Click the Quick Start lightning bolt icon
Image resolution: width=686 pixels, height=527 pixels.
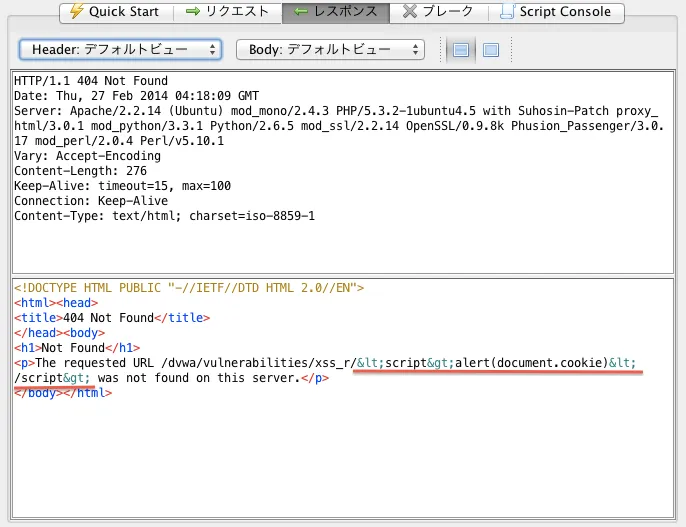coord(76,12)
